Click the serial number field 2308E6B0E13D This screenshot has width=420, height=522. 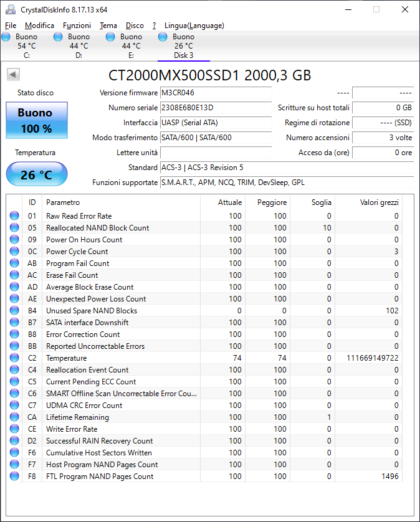216,108
